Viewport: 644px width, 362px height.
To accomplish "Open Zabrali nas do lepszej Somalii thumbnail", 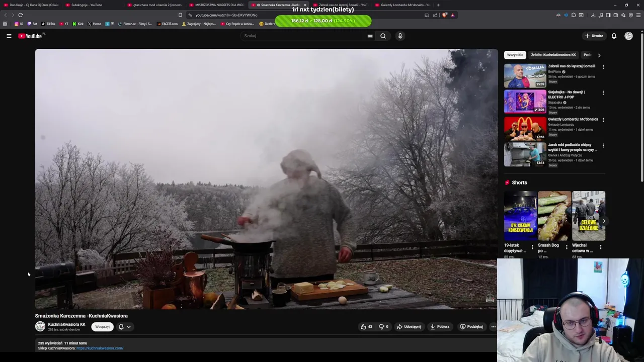I will pos(525,75).
